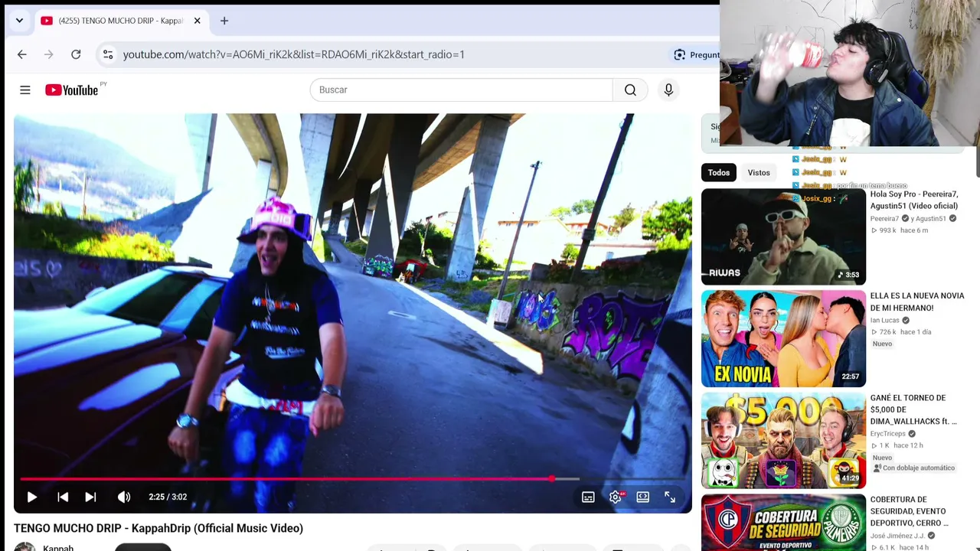Open the Hola Soy Pro video title
The height and width of the screenshot is (551, 980).
pos(914,201)
